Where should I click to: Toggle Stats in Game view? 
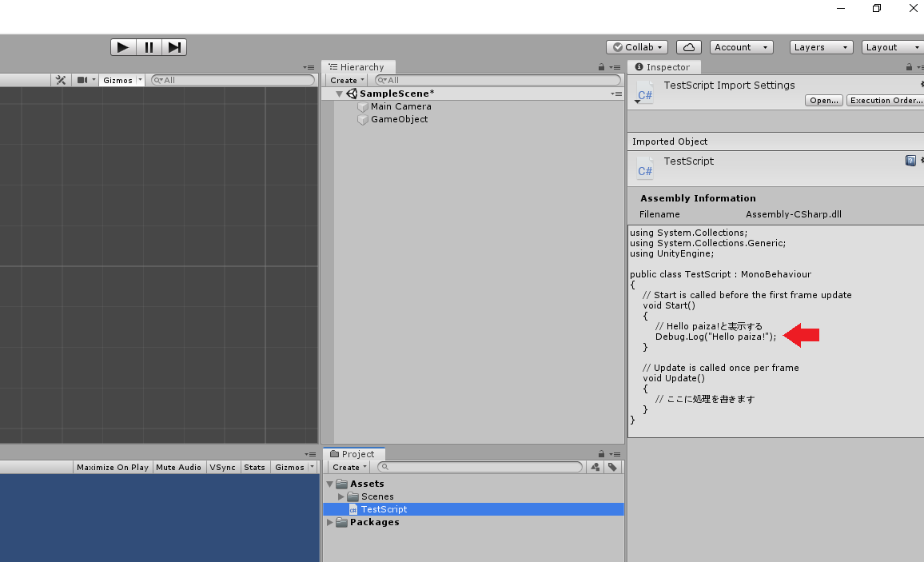tap(254, 467)
